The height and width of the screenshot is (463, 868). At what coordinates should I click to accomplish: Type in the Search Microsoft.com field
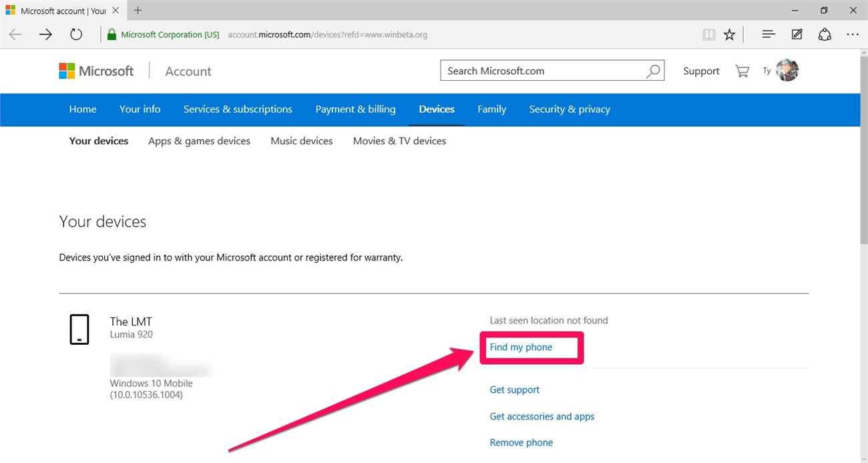click(552, 71)
